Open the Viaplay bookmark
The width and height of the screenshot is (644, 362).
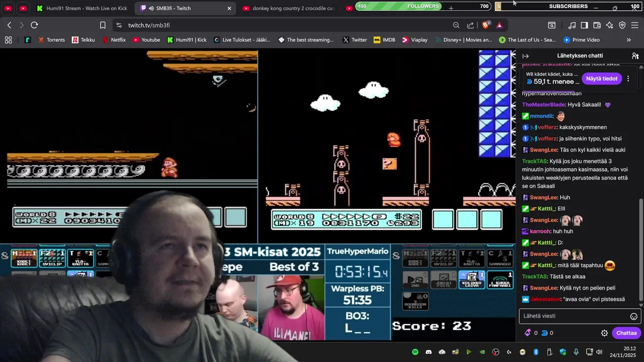[415, 40]
